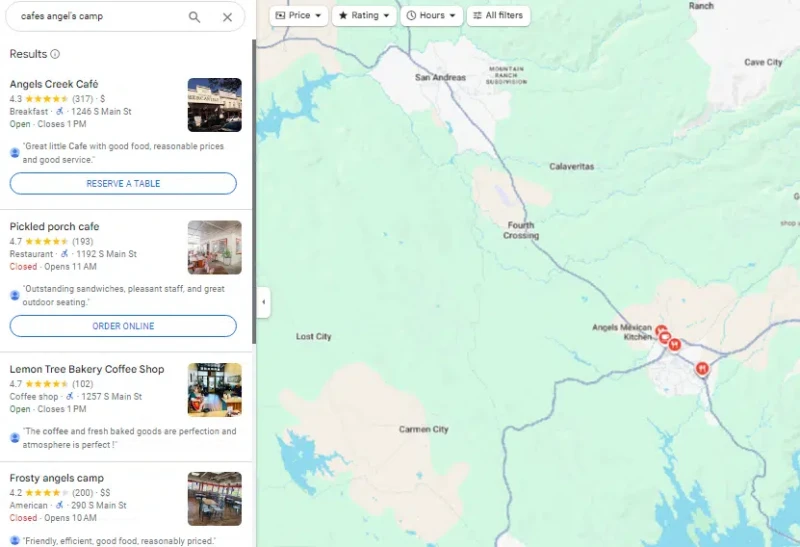This screenshot has width=800, height=547.
Task: Clear the search with the X icon
Action: [228, 17]
